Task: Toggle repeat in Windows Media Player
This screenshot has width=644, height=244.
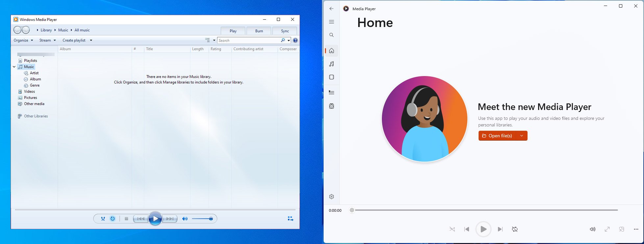Action: pyautogui.click(x=112, y=219)
